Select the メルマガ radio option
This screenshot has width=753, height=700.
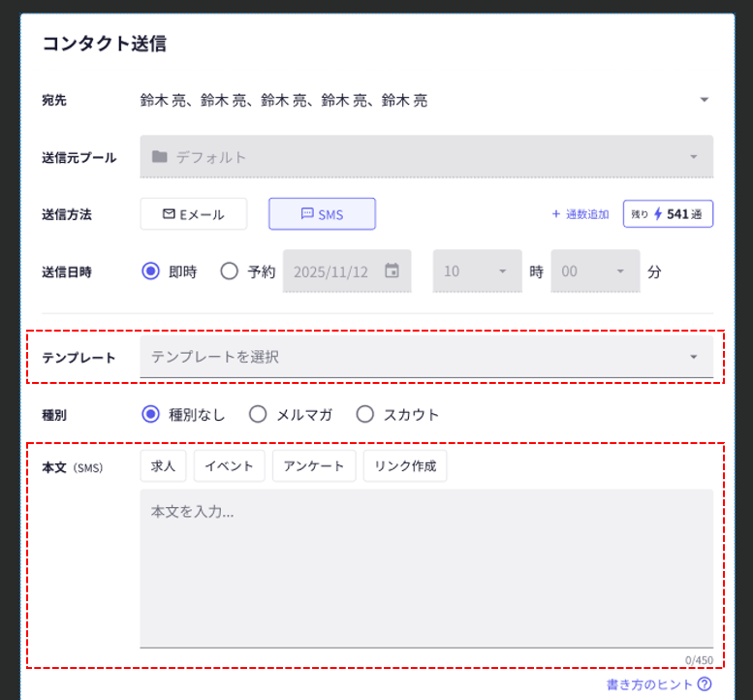point(258,414)
